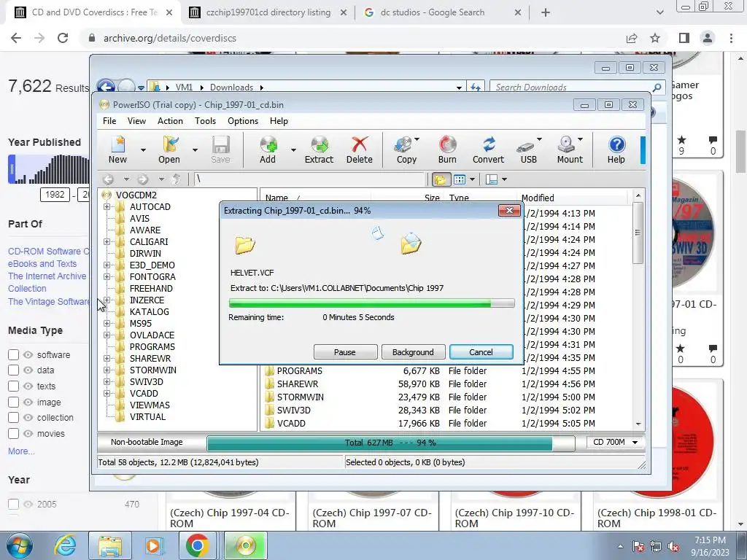This screenshot has height=560, width=747.
Task: Open the Windows Start menu
Action: click(20, 545)
